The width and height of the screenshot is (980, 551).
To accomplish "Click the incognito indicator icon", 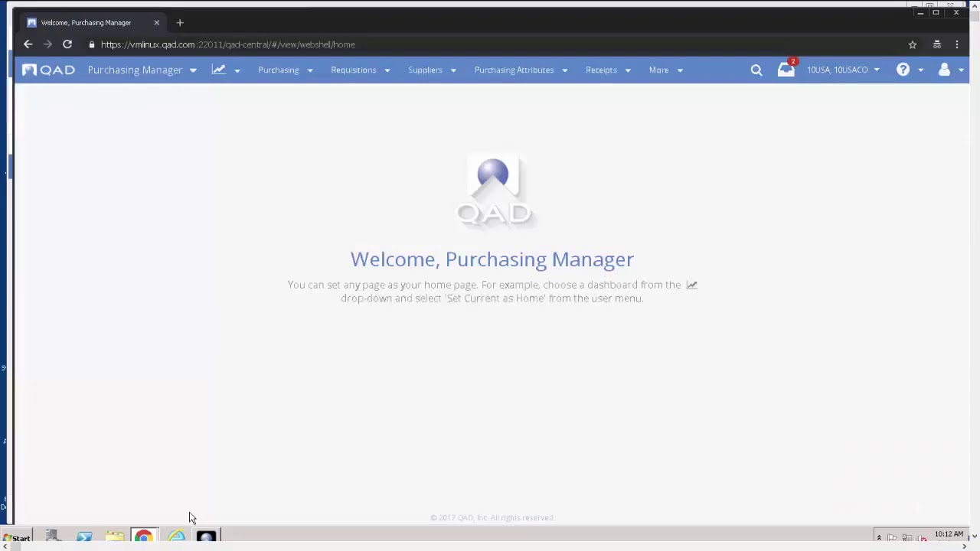I will click(x=936, y=44).
